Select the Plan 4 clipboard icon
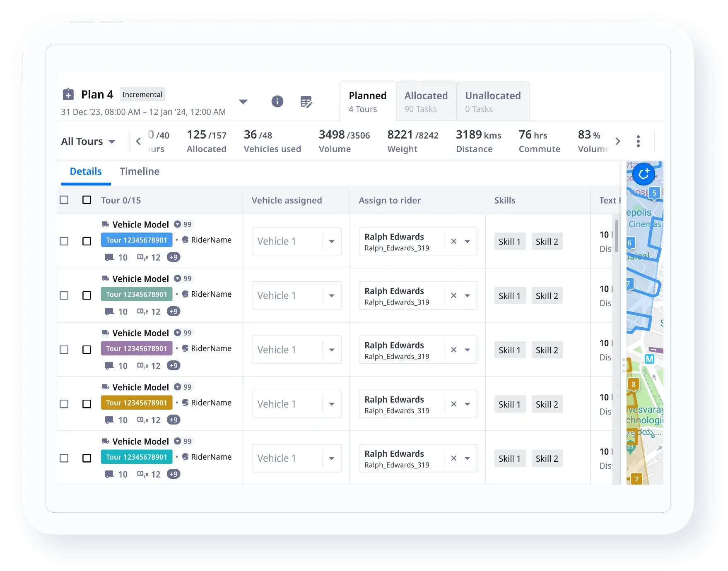Screen dimensions: 728x571 [67, 94]
